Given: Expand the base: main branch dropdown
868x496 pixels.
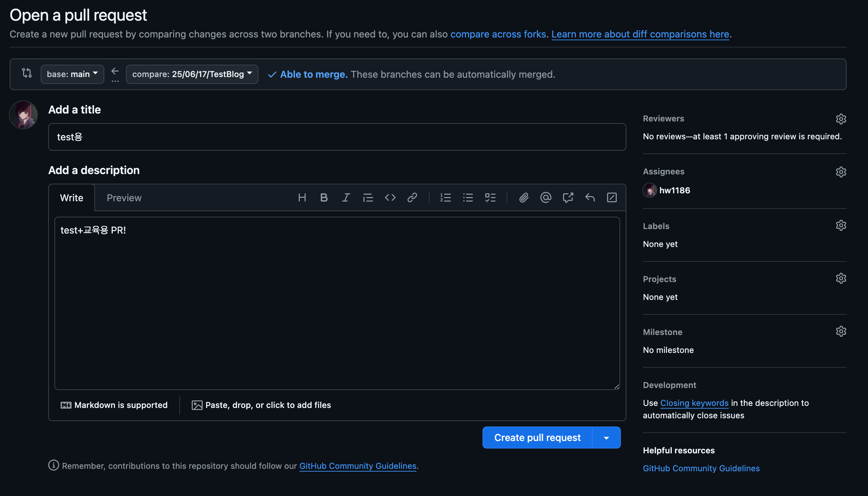Looking at the screenshot, I should point(72,74).
